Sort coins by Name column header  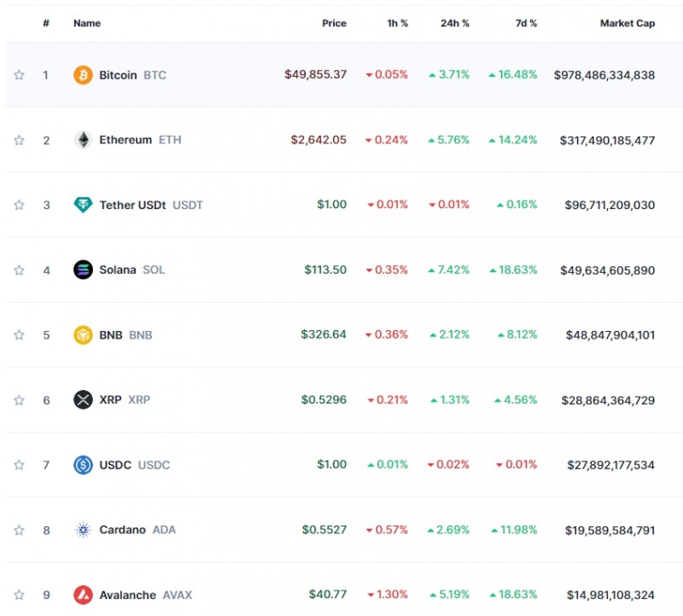[87, 23]
